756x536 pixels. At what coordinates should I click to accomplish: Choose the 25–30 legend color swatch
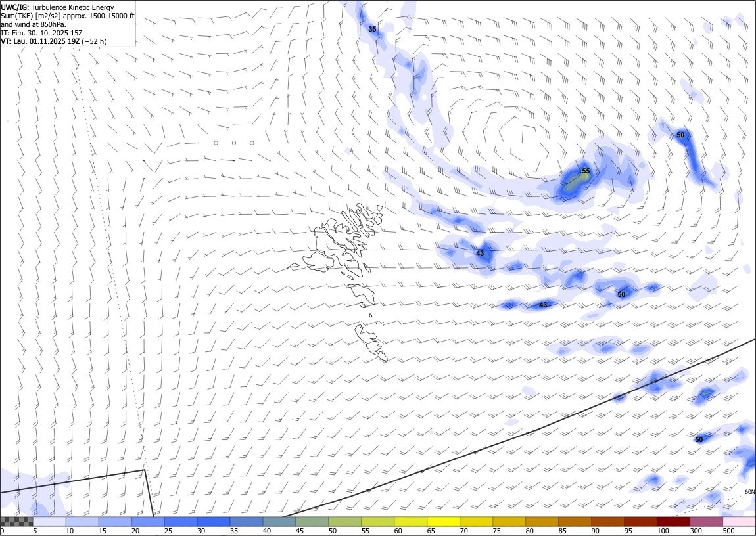coord(180,522)
